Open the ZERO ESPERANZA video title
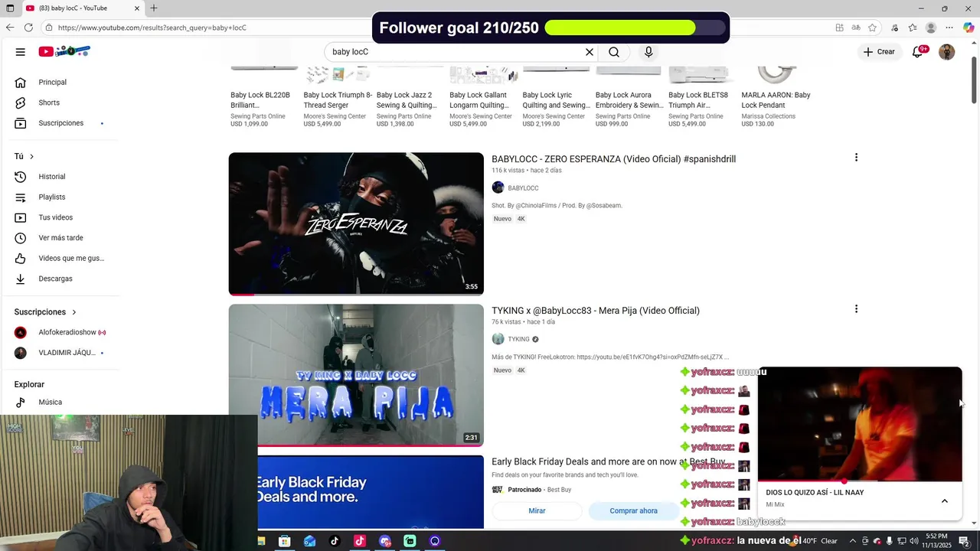The height and width of the screenshot is (551, 980). click(x=613, y=159)
